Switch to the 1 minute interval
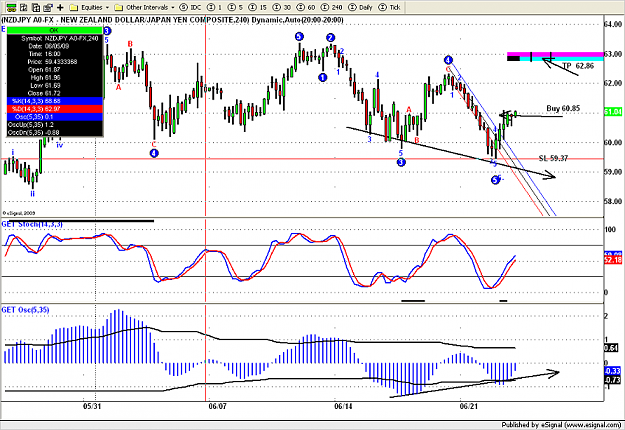 [x=214, y=7]
